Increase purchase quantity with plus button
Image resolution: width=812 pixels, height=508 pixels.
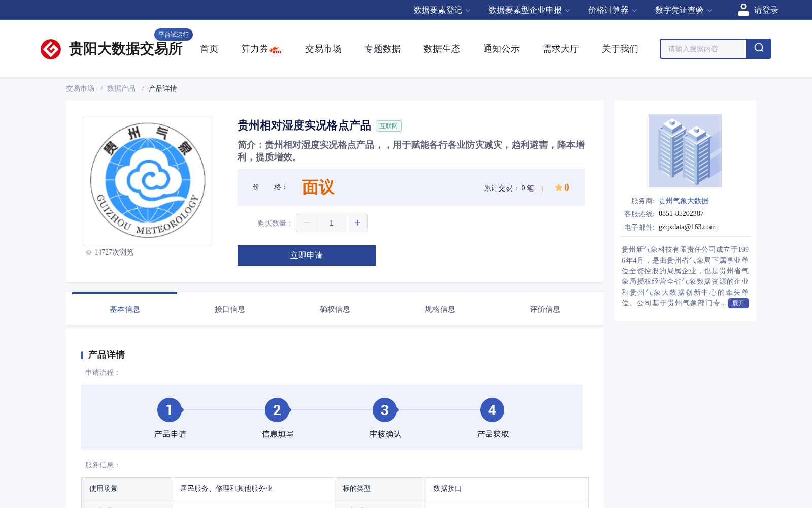[x=357, y=223]
